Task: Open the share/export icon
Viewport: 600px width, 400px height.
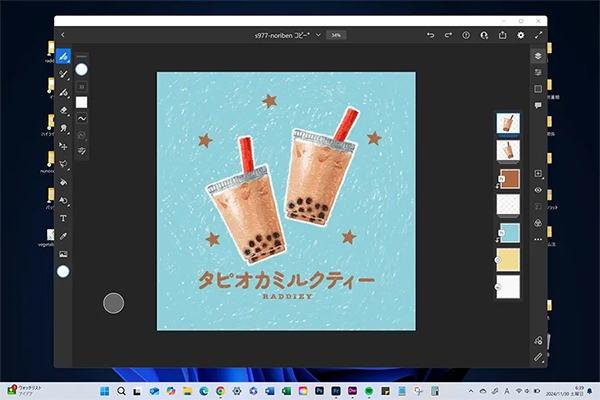Action: point(502,35)
